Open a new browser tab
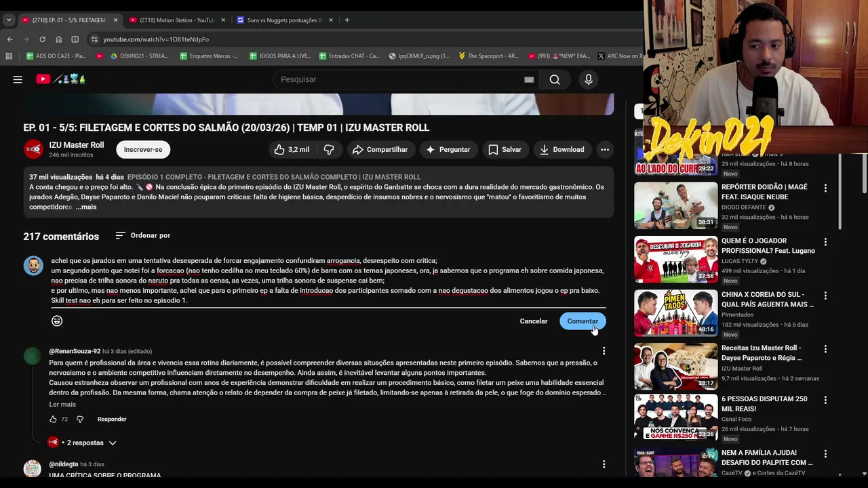Image resolution: width=868 pixels, height=488 pixels. [x=347, y=20]
